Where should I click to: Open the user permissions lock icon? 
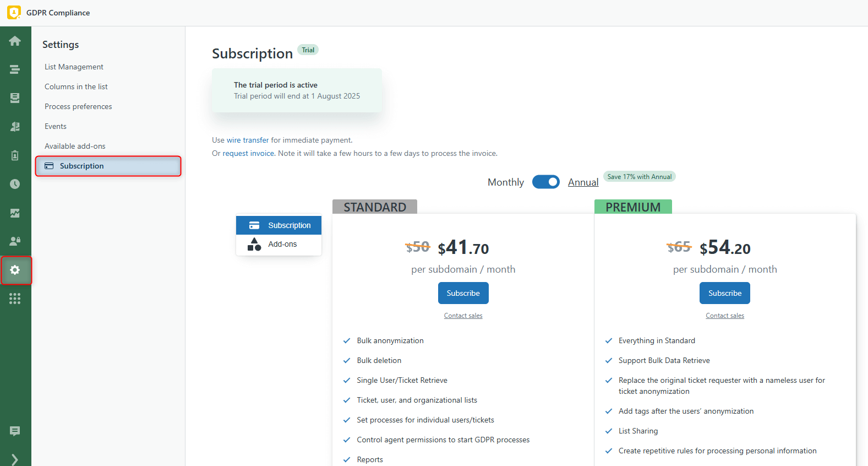point(15,241)
